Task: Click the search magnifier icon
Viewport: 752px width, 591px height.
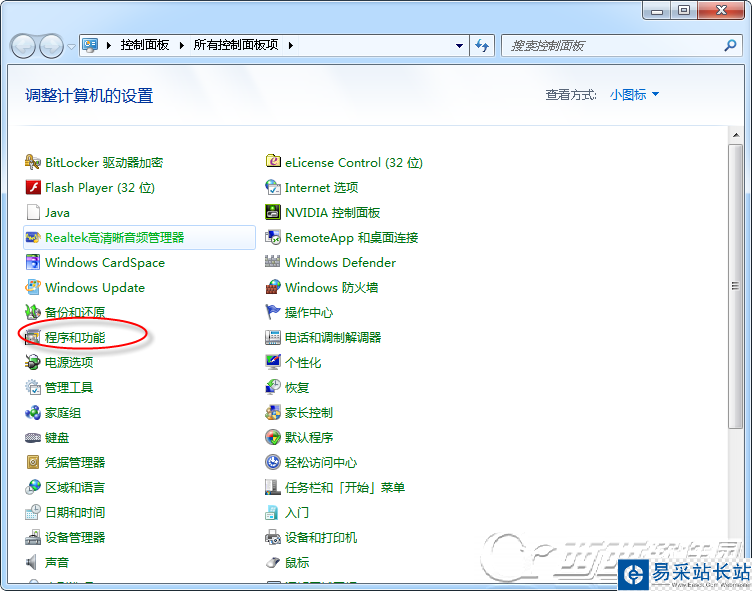Action: coord(730,45)
